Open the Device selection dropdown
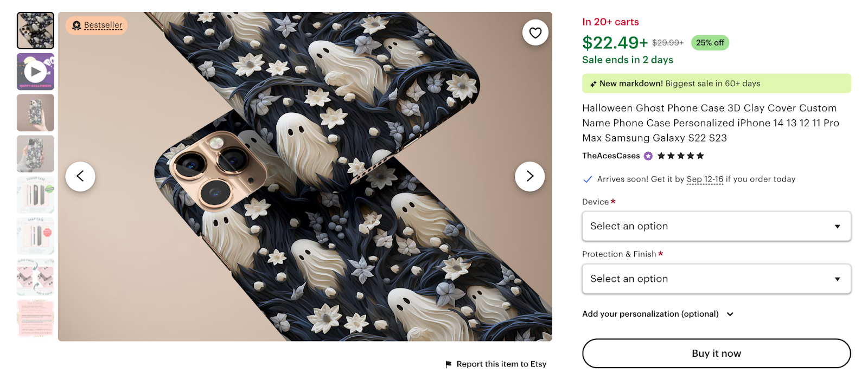This screenshot has width=868, height=373. coord(716,226)
